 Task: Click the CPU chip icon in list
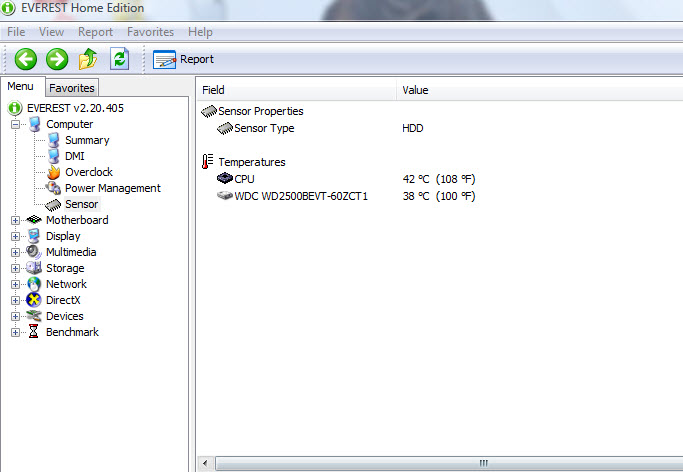(x=225, y=178)
